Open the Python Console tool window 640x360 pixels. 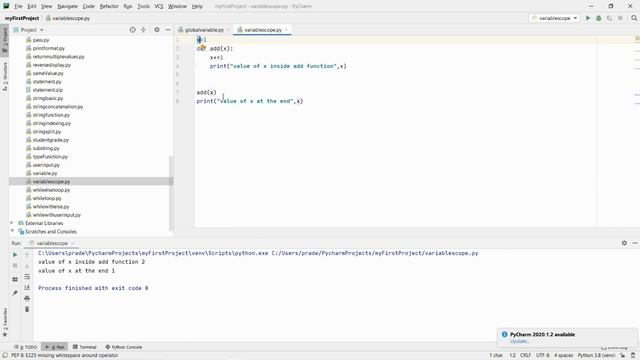click(124, 347)
